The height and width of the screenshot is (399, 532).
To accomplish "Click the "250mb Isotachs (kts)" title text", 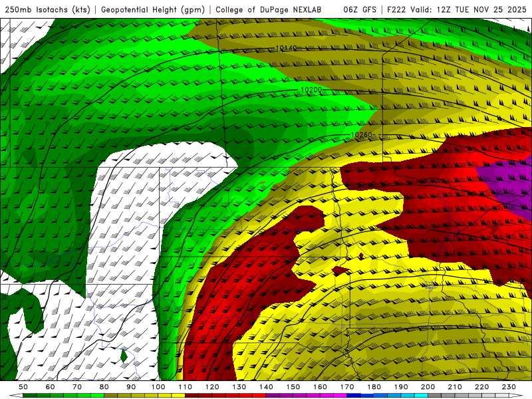I will coord(48,9).
